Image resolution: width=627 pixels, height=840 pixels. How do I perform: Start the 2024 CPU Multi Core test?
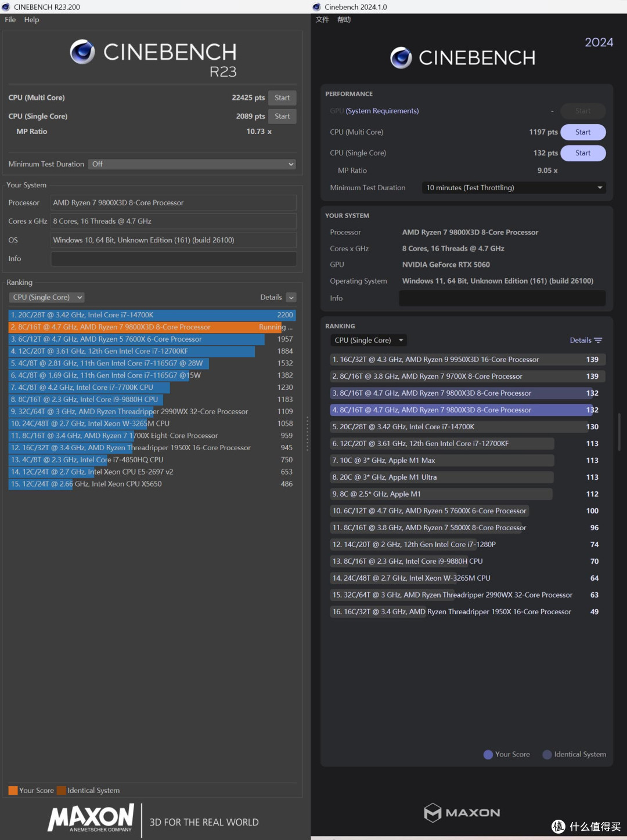583,132
